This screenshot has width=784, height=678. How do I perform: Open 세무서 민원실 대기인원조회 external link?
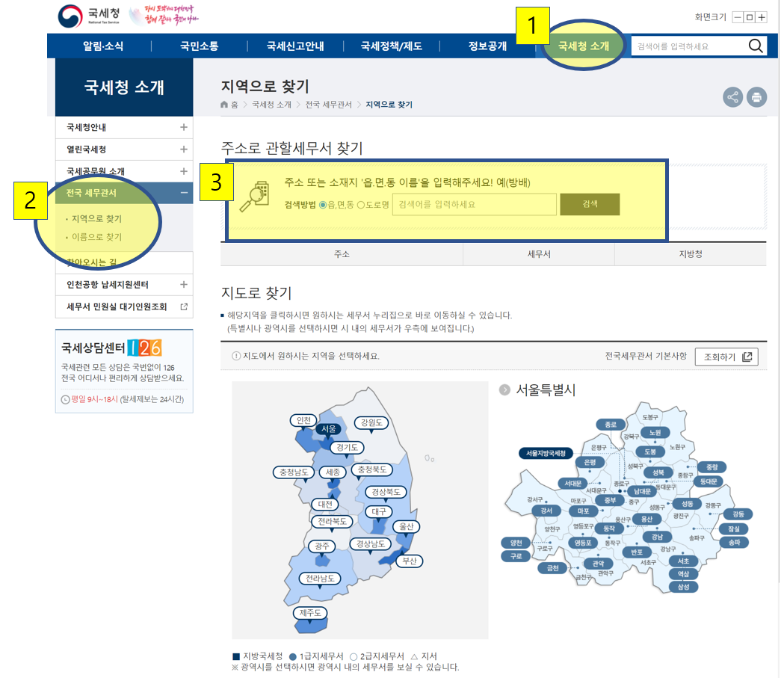[124, 306]
